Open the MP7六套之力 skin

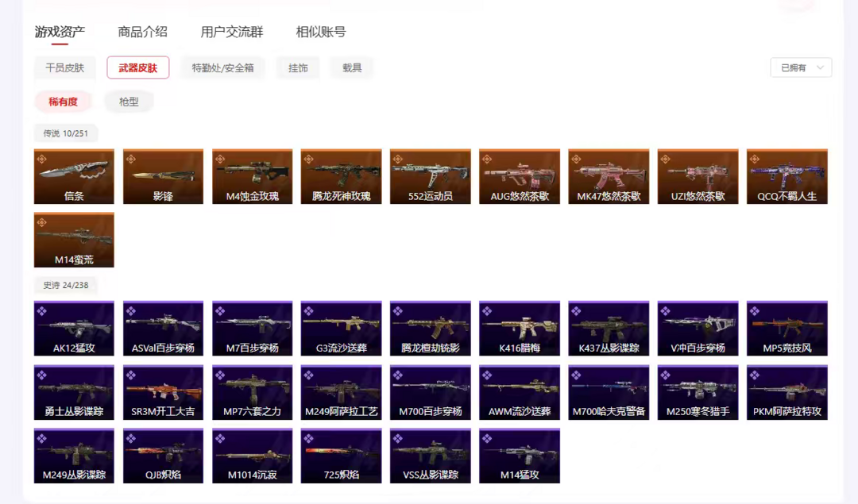click(x=253, y=393)
